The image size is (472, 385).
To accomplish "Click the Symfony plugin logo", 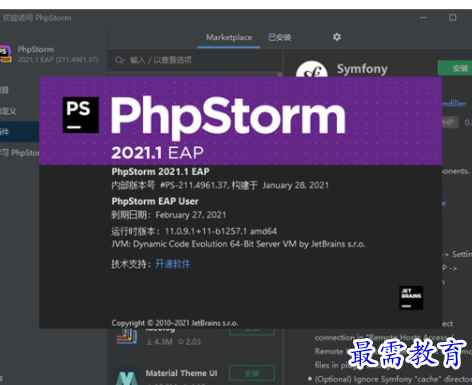I will pyautogui.click(x=312, y=69).
